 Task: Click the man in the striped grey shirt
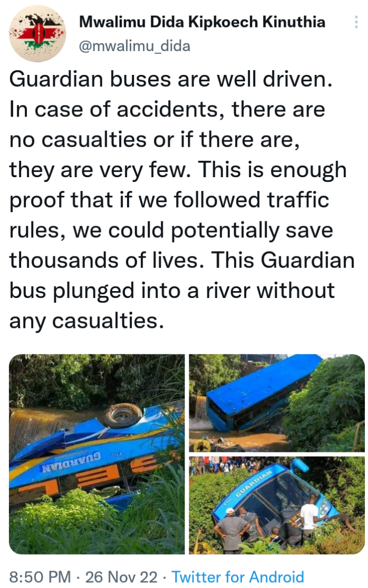(231, 530)
